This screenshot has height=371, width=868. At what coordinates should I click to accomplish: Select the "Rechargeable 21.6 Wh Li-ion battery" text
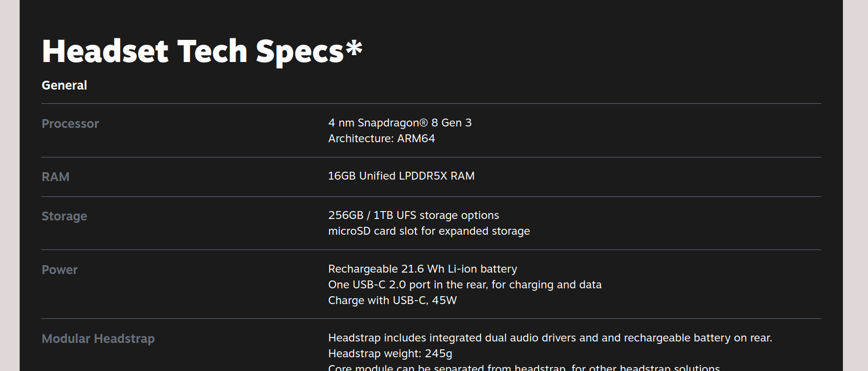(422, 269)
